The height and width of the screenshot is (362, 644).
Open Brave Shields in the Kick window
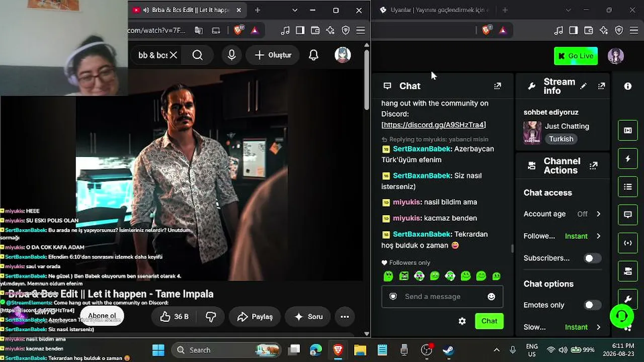tap(487, 30)
